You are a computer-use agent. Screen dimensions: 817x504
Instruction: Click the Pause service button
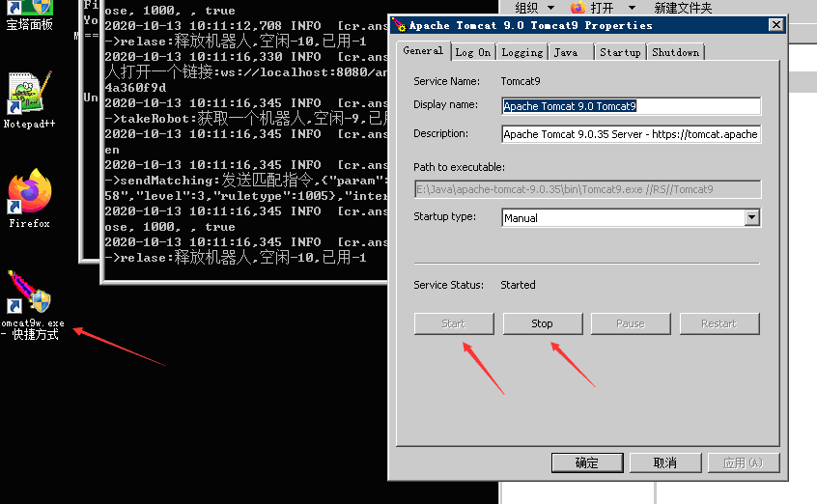click(631, 323)
